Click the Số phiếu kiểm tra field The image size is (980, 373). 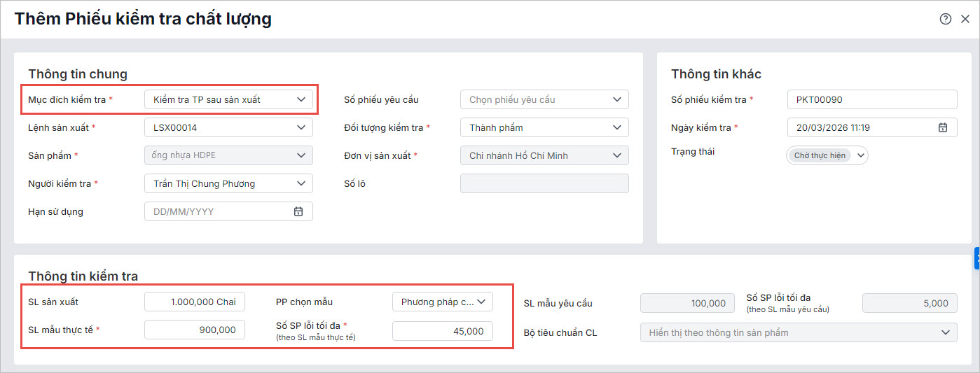[872, 99]
